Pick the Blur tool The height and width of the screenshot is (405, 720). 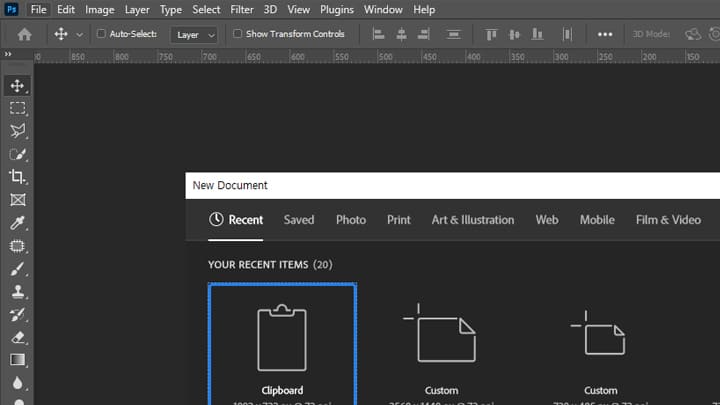[x=17, y=383]
